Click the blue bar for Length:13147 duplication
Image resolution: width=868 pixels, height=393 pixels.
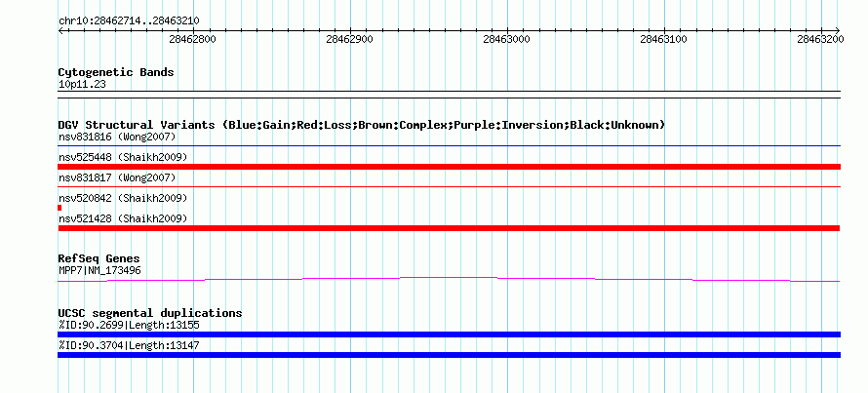(x=449, y=355)
